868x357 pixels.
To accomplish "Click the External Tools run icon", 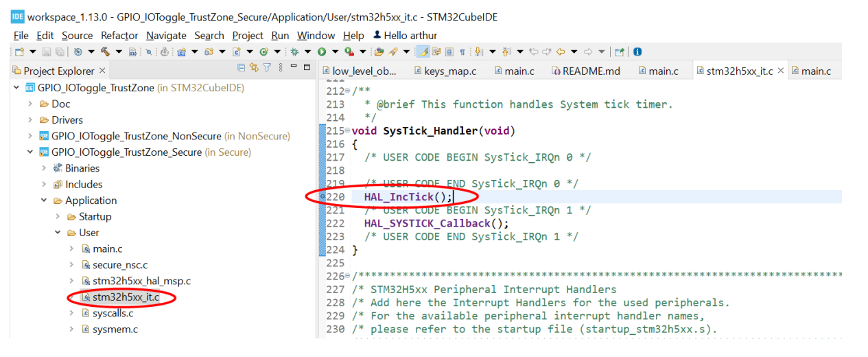I will [349, 51].
